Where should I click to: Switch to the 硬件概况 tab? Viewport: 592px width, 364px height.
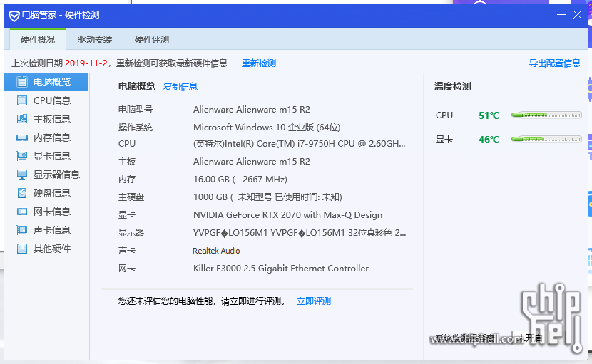(x=38, y=40)
